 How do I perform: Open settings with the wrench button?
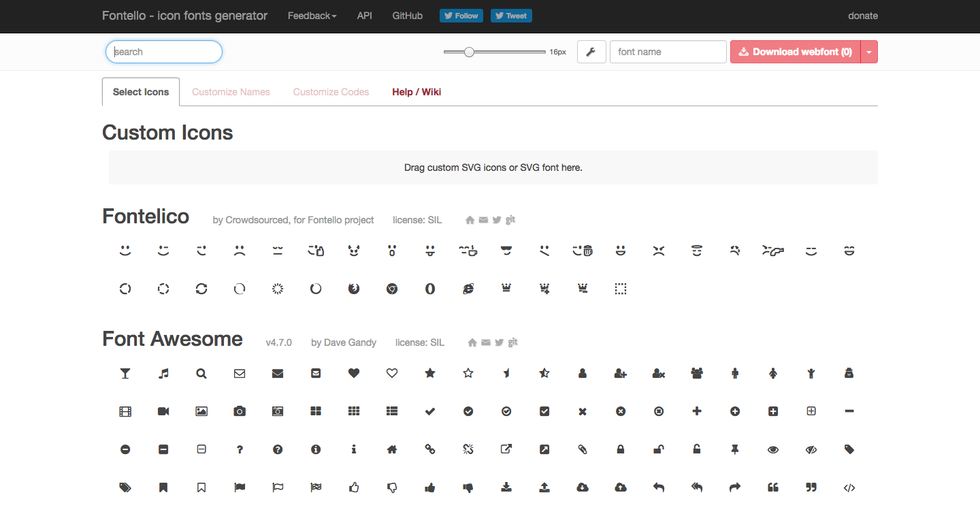coord(591,52)
